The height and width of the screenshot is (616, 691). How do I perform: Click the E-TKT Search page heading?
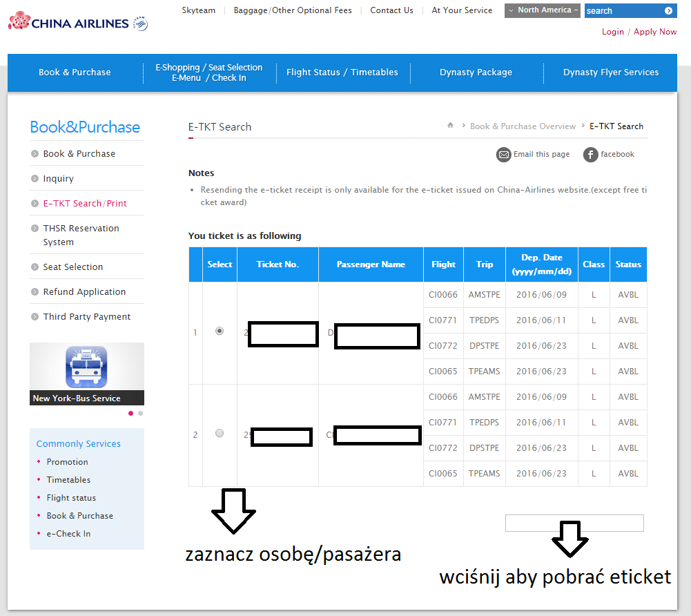click(220, 127)
